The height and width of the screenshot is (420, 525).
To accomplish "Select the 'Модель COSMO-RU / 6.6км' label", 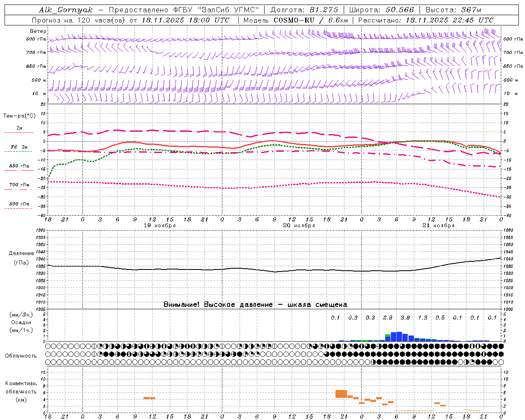I will pyautogui.click(x=296, y=20).
